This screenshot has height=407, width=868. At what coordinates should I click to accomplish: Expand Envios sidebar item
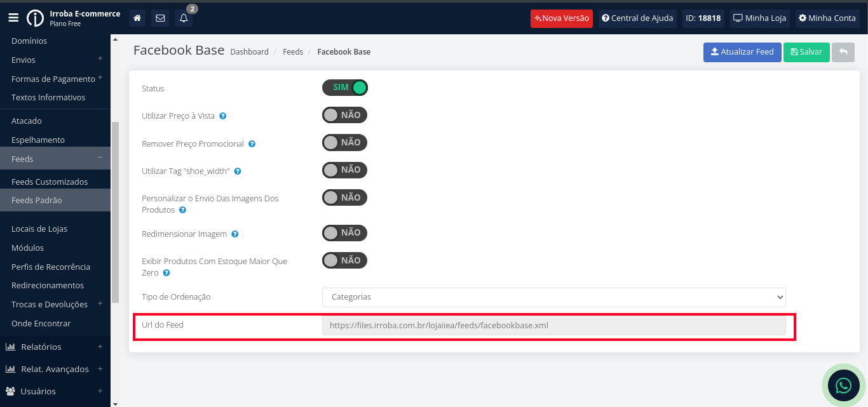[55, 60]
